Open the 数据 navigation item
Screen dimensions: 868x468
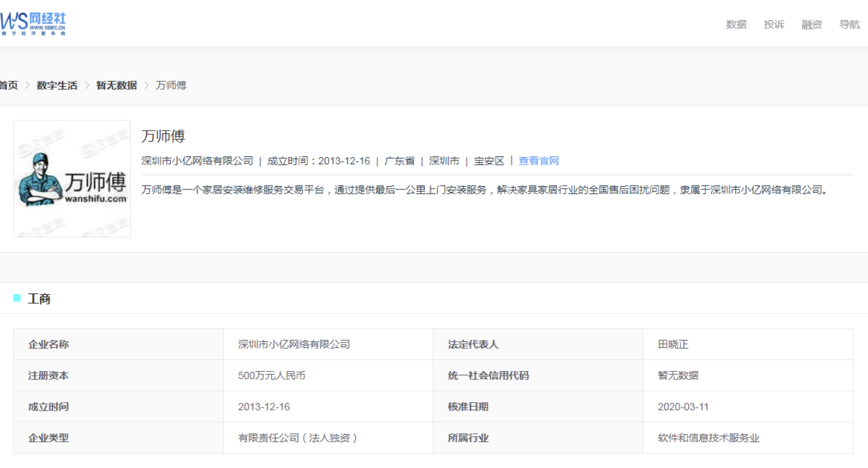(x=736, y=25)
